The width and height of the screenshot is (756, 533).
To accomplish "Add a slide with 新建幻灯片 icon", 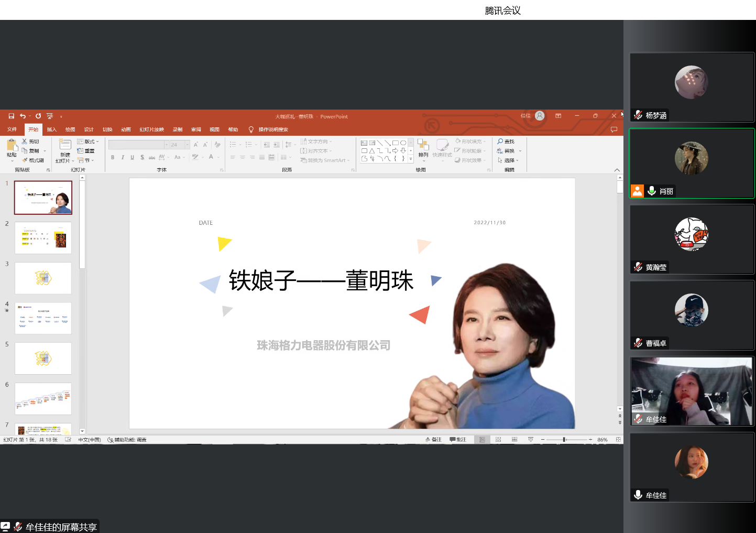I will click(65, 145).
